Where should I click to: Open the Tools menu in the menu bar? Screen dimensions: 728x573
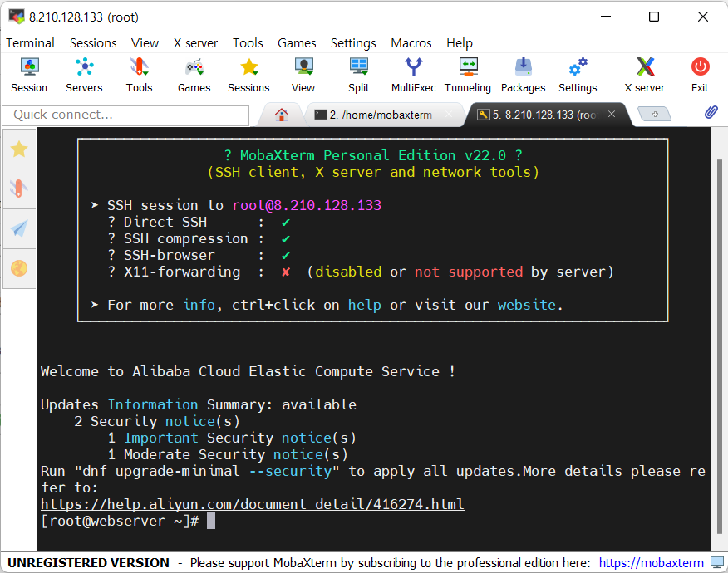coord(248,43)
